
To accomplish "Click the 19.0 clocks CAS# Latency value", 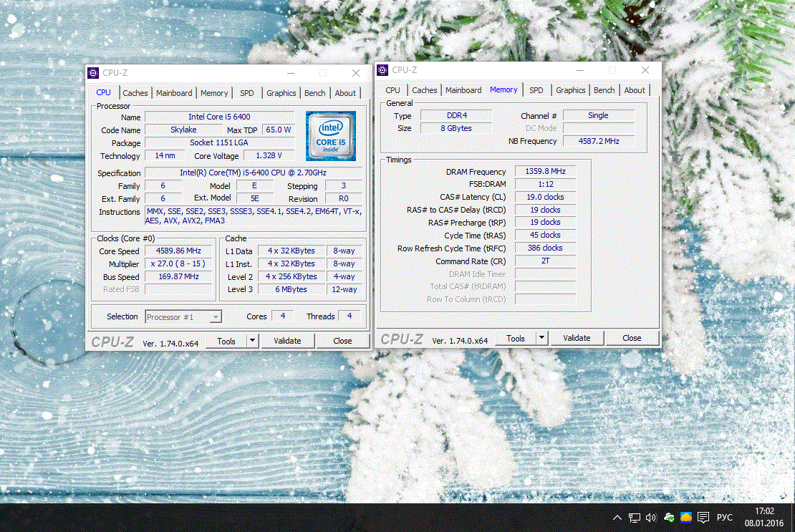I will [546, 197].
